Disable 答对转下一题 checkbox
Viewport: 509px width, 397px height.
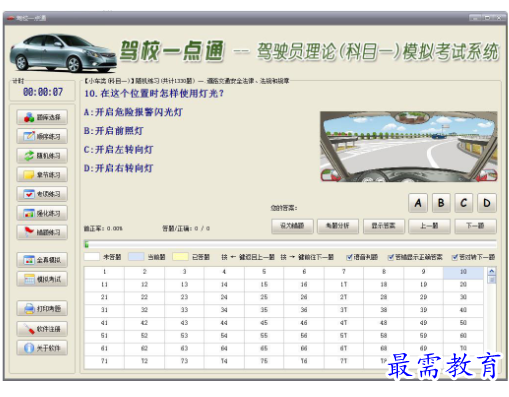click(455, 257)
